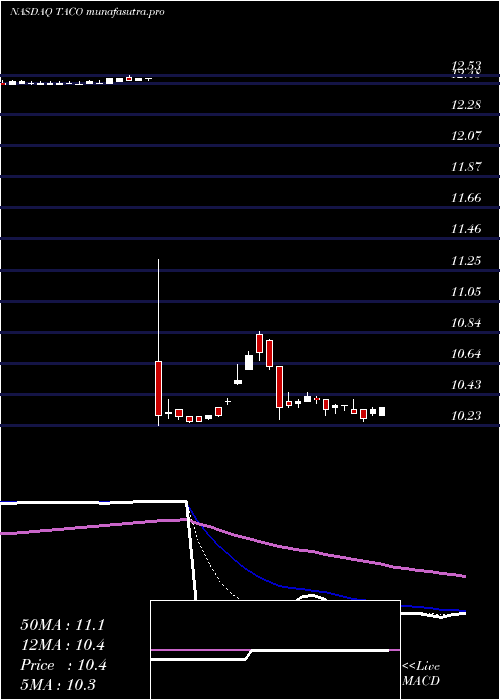
Task: Click the tall red gap-down candle with long wick
Action: [158, 342]
